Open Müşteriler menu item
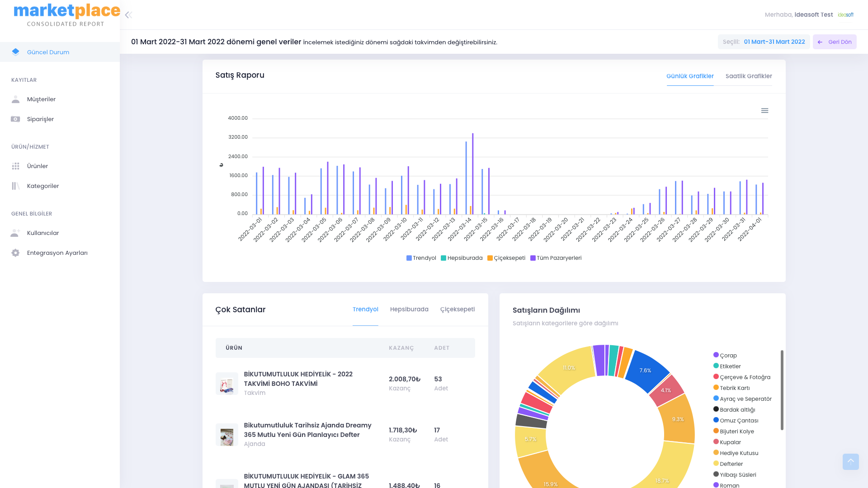868x488 pixels. pos(60,99)
